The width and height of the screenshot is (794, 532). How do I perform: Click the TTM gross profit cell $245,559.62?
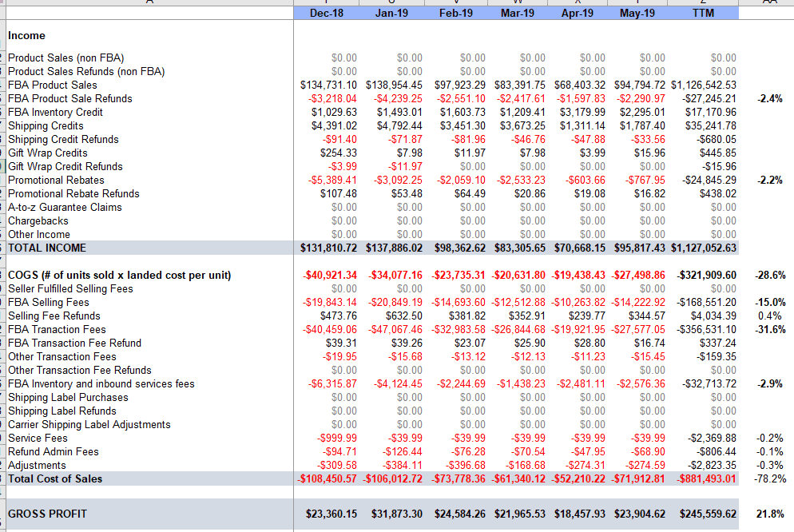[708, 514]
